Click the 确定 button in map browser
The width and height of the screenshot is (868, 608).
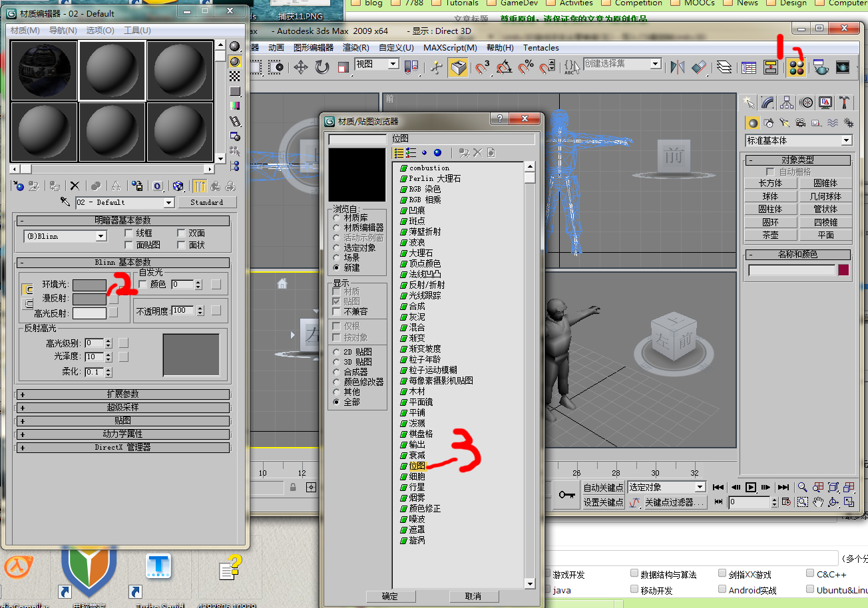(390, 596)
